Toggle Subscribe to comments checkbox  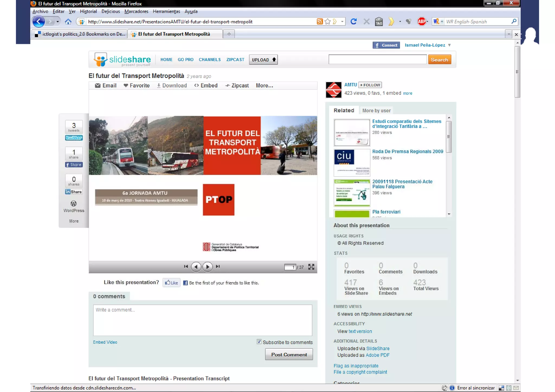coord(259,342)
